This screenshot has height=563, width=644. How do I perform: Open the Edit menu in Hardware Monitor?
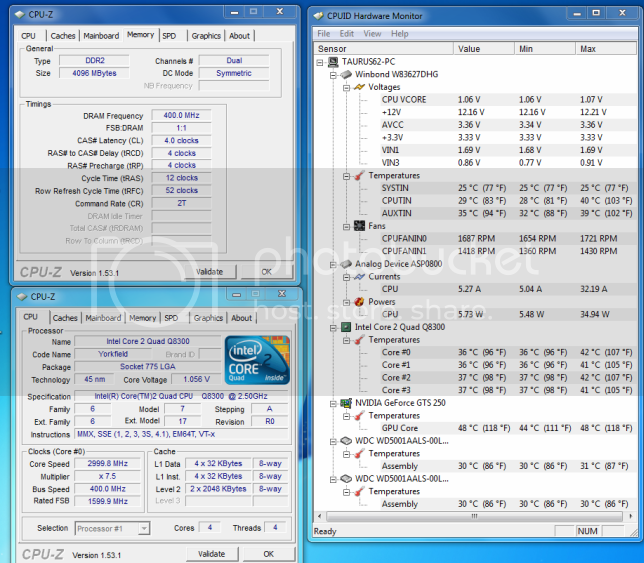pos(347,34)
